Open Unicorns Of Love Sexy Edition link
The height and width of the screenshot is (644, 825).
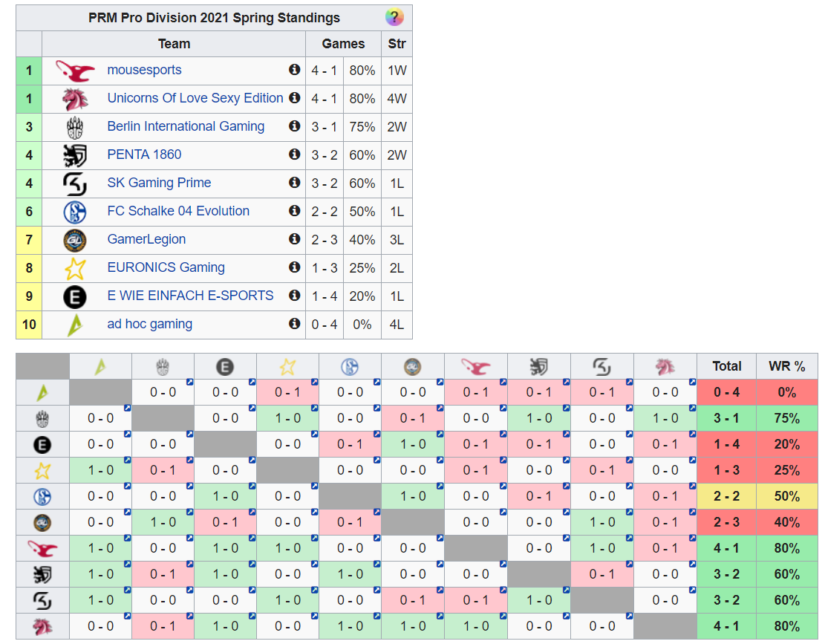point(195,98)
